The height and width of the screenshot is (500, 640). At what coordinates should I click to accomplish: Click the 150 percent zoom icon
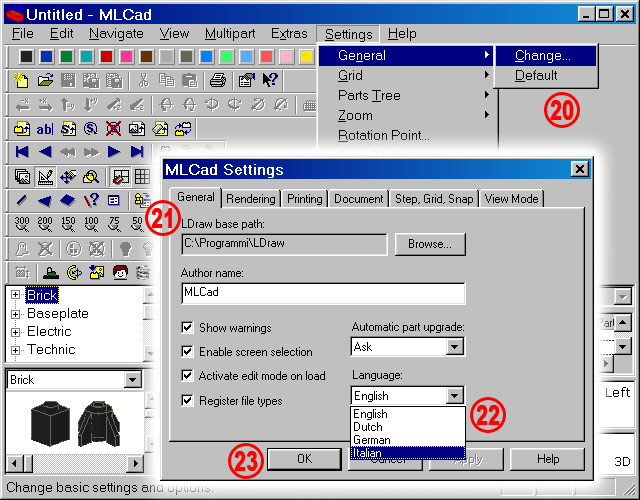tap(68, 224)
